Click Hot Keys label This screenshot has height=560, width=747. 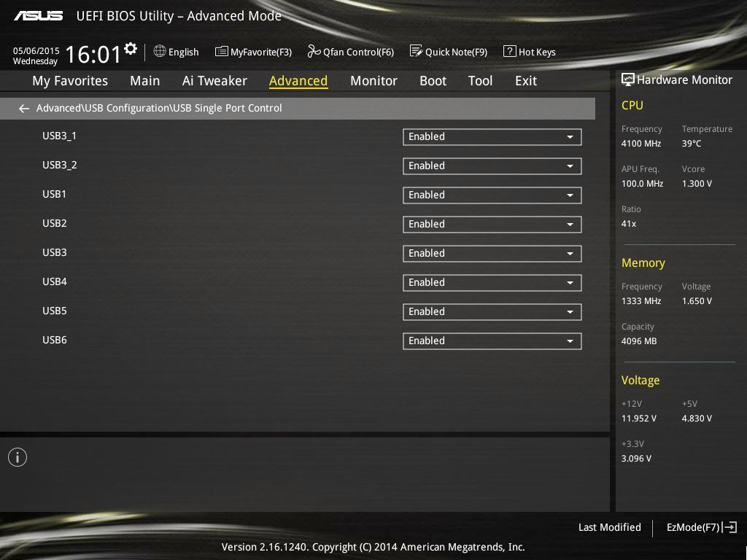(x=537, y=52)
